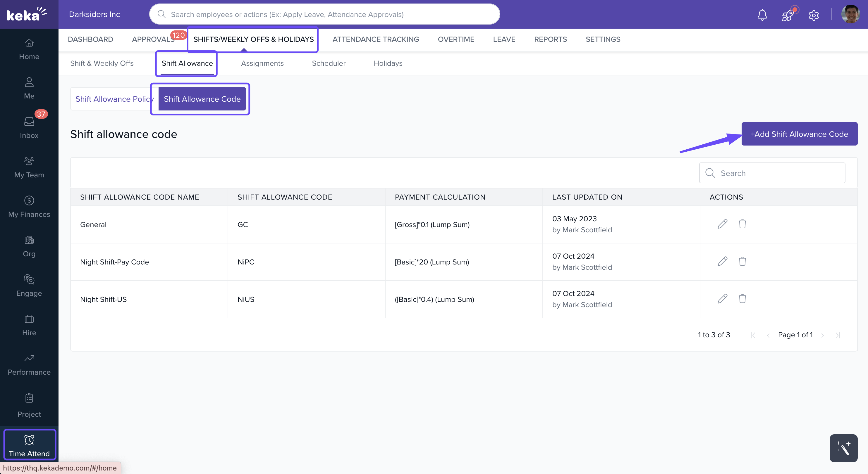The height and width of the screenshot is (474, 868).
Task: Jump to the last page chevron
Action: tap(838, 335)
